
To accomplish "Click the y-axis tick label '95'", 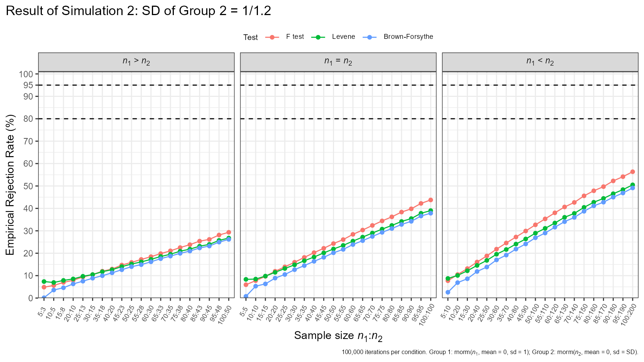I will pos(29,85).
